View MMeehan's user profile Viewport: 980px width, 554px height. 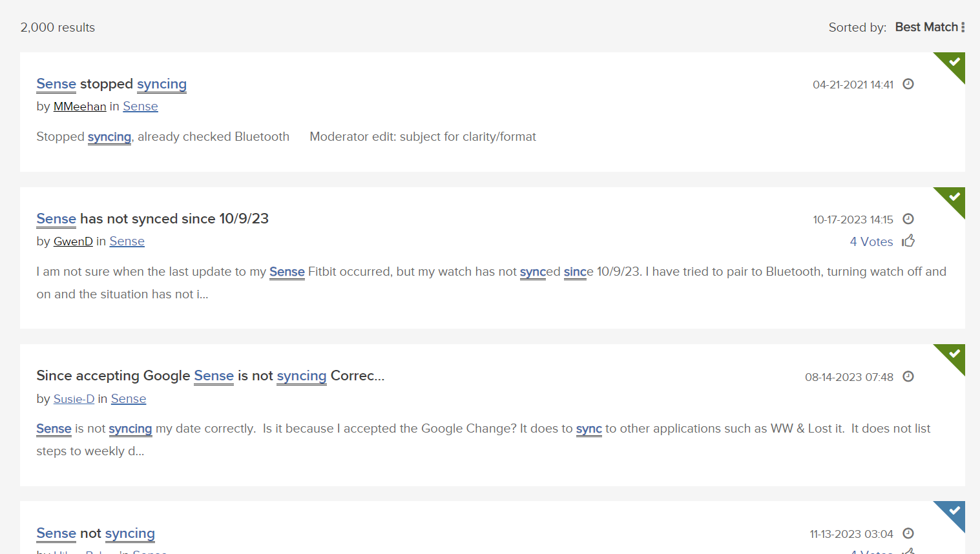click(x=79, y=107)
